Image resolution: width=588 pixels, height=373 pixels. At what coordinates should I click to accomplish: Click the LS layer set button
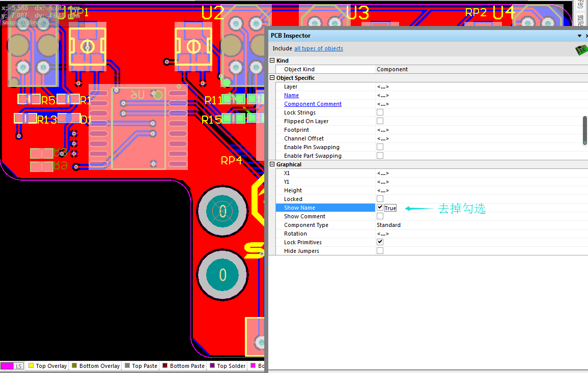(x=18, y=366)
